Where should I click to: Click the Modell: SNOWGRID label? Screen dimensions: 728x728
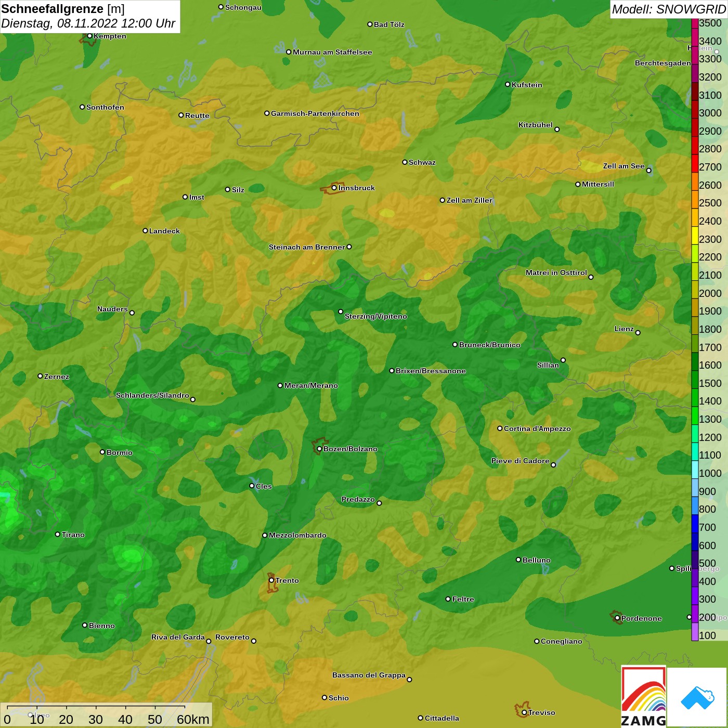pos(669,9)
